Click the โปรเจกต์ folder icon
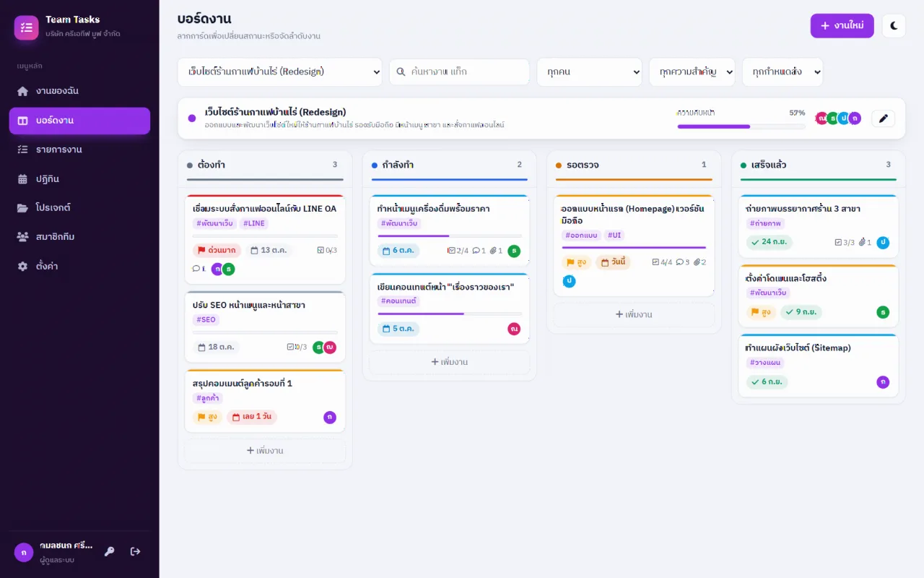 click(x=22, y=208)
